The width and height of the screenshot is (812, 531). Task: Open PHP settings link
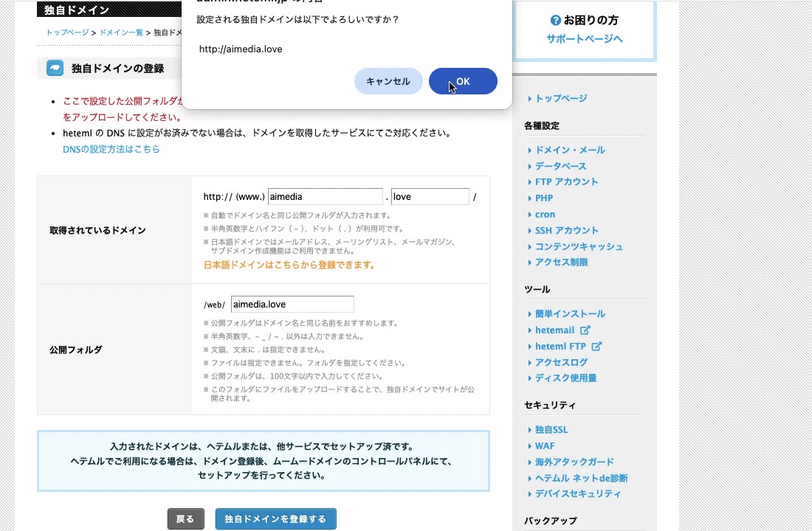point(544,198)
